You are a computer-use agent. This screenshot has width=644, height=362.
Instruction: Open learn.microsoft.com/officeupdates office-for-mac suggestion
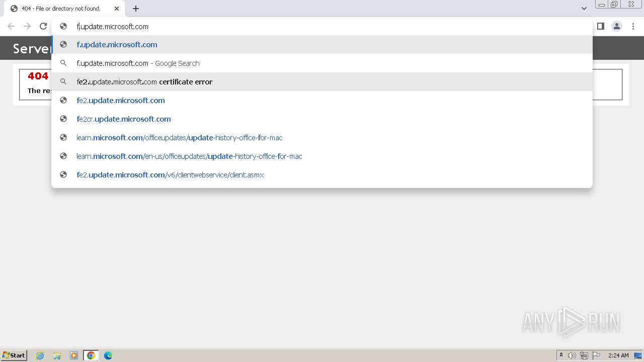[x=322, y=138]
